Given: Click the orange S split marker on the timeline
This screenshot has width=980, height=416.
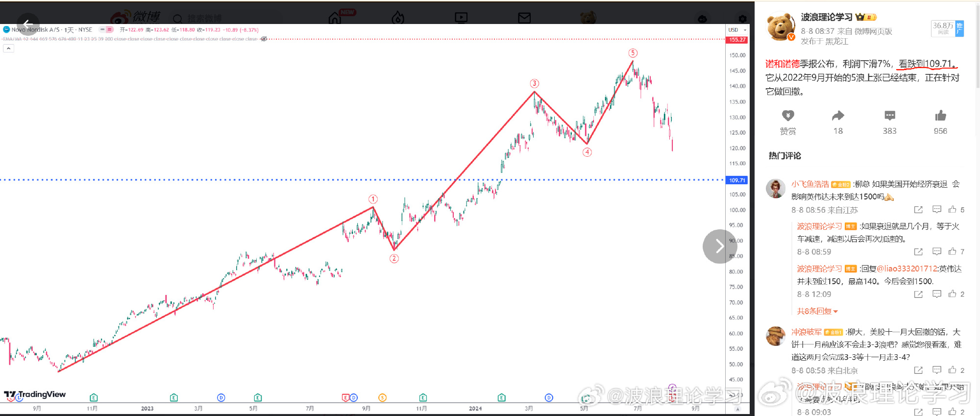Looking at the screenshot, I should 382,397.
